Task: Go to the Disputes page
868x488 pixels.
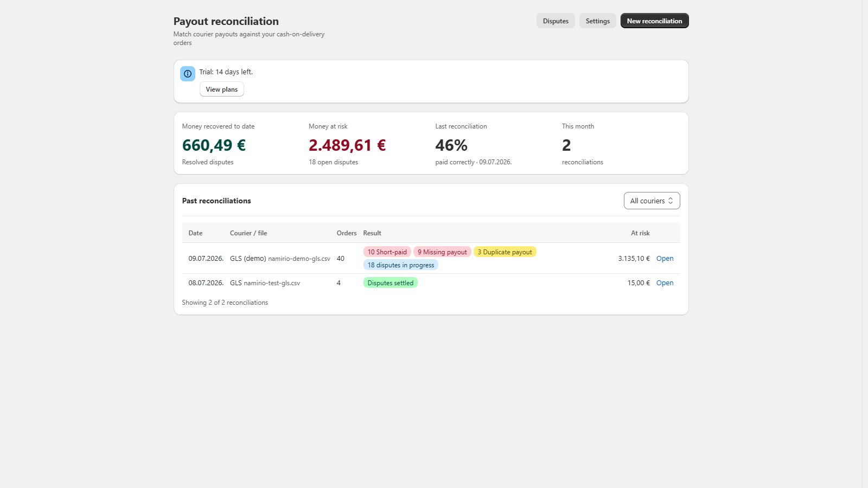Action: click(x=556, y=21)
